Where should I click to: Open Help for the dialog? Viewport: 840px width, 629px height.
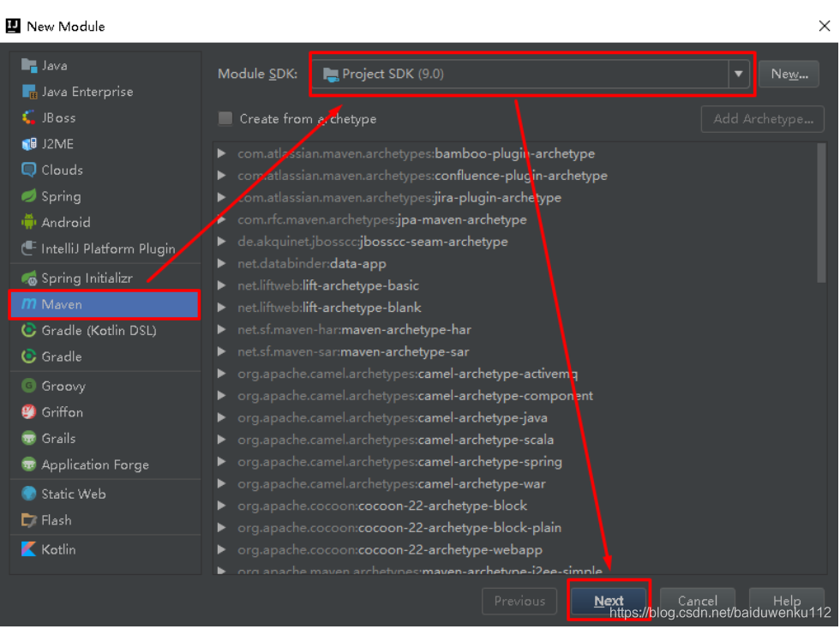(787, 601)
